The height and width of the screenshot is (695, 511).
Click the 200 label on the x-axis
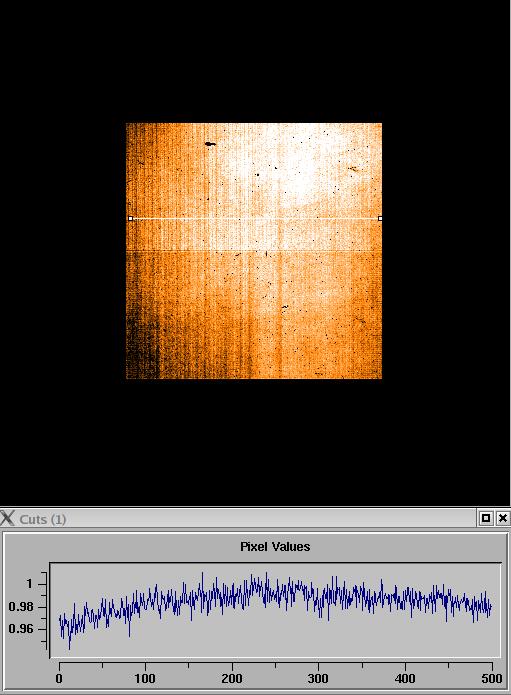232,679
